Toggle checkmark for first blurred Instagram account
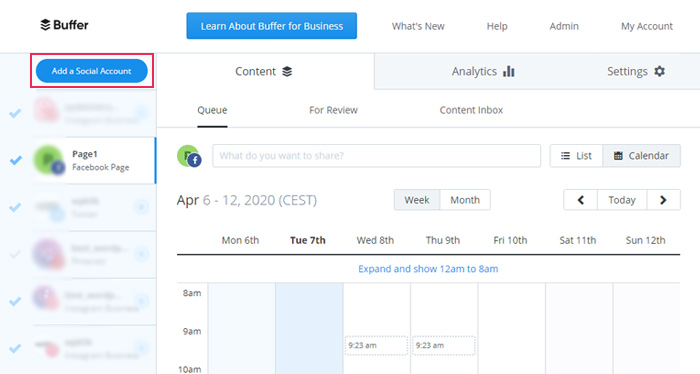This screenshot has width=700, height=374. click(x=15, y=113)
